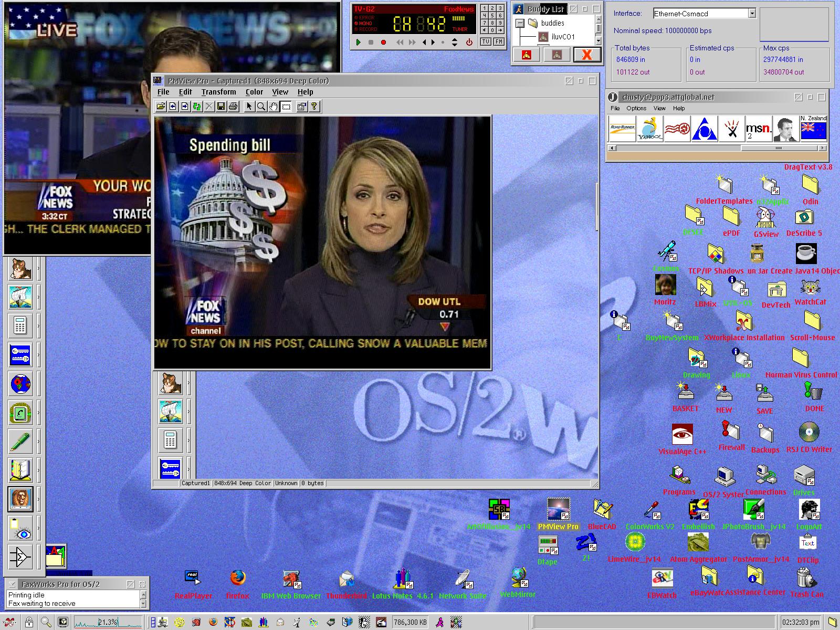Open the RealPlayer desktop icon
The height and width of the screenshot is (630, 840).
click(x=193, y=578)
